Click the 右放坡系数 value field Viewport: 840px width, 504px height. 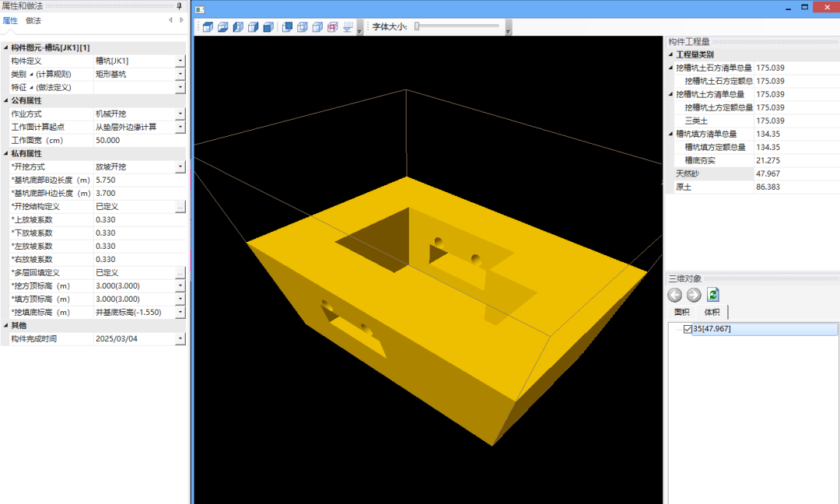[139, 259]
